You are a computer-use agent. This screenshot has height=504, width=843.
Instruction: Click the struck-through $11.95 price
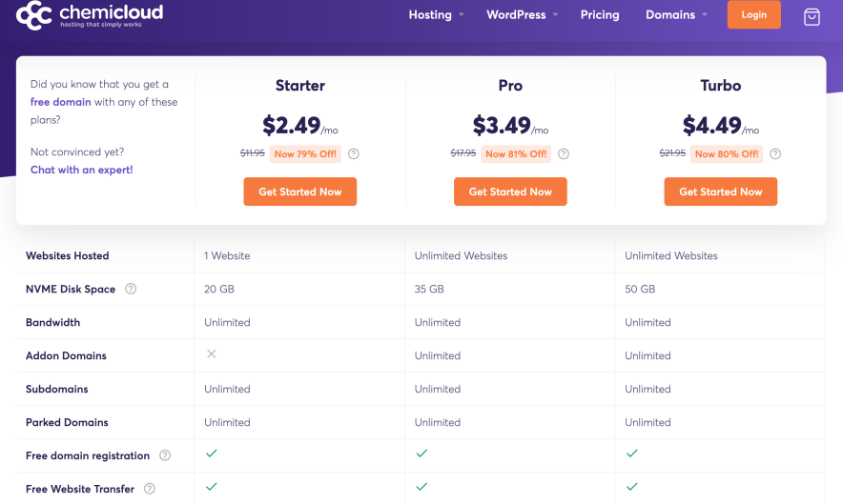coord(253,153)
